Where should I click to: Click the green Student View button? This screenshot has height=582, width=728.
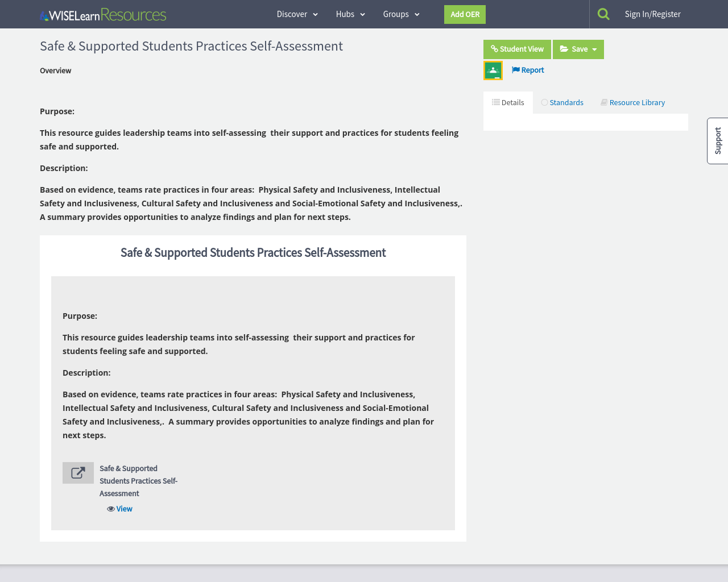tap(517, 49)
